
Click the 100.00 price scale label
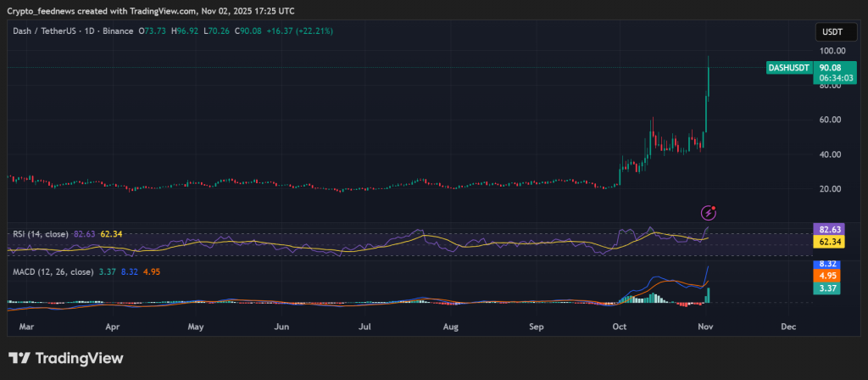click(x=832, y=51)
